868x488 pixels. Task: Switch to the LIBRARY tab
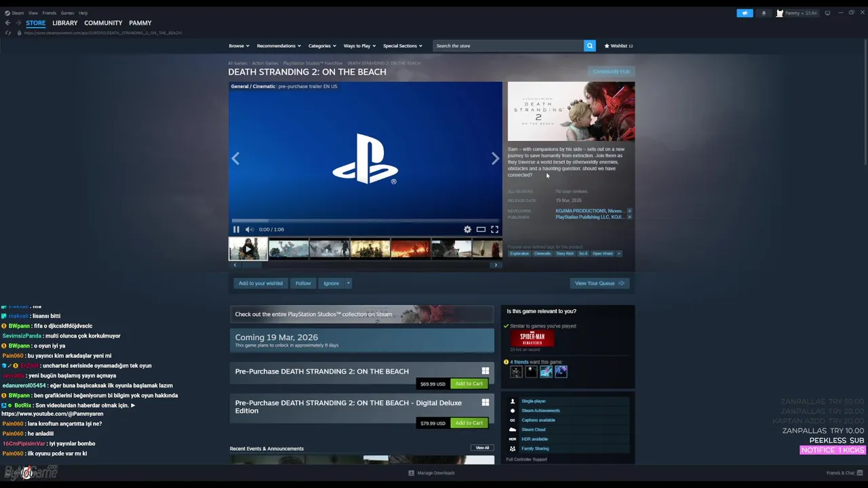[65, 23]
